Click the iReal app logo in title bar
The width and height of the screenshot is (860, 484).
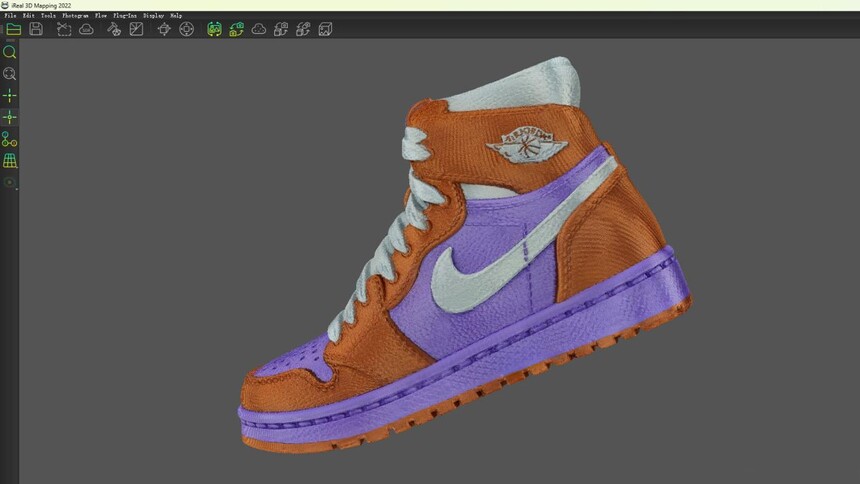[5, 5]
